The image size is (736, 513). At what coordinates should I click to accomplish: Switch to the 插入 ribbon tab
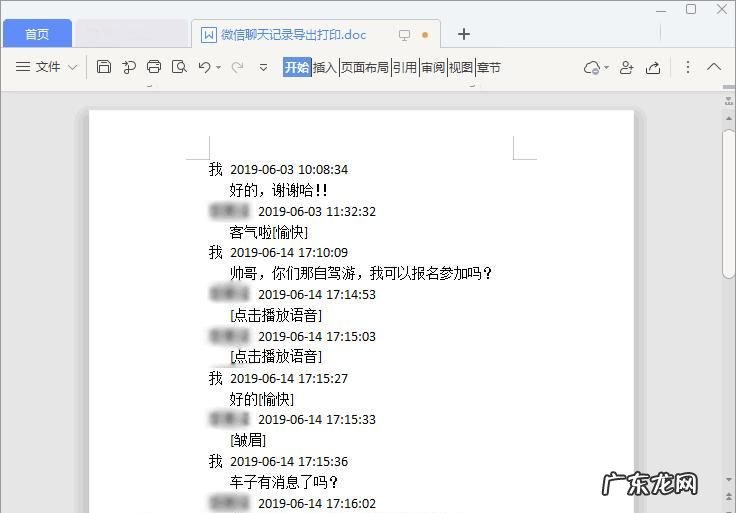coord(325,68)
